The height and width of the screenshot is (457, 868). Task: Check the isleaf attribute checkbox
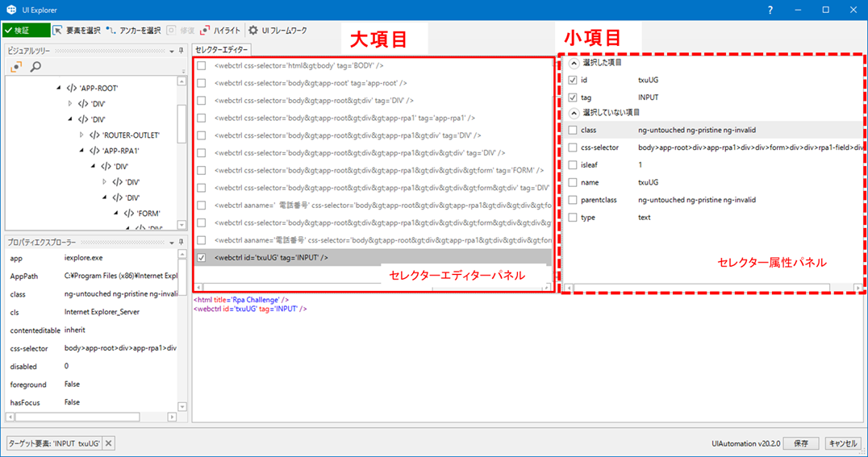tap(573, 165)
